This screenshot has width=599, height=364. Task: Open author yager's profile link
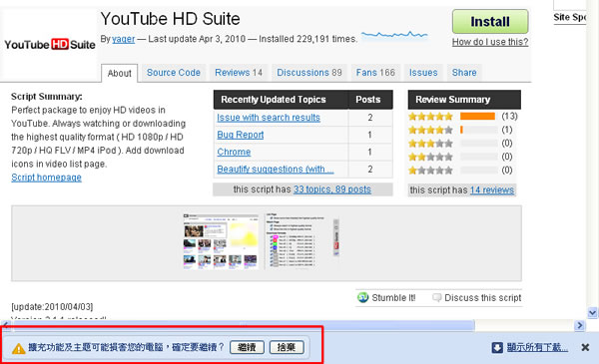[x=123, y=39]
